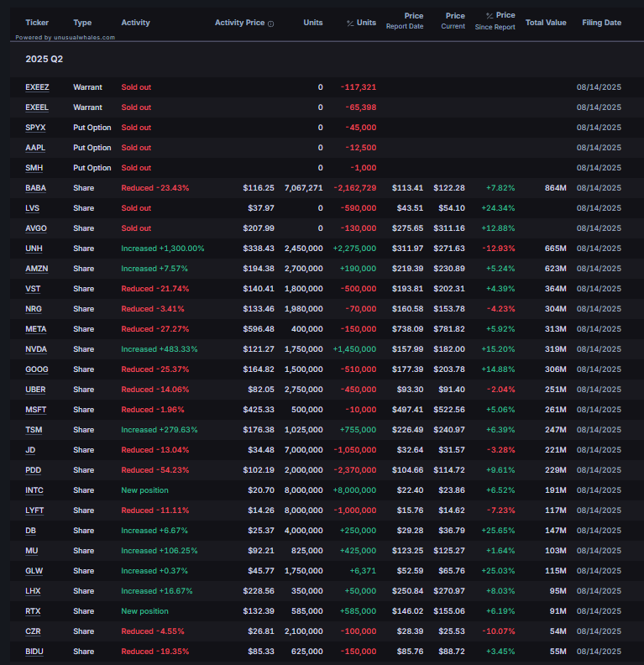The width and height of the screenshot is (644, 665).
Task: Click the 864M total value cell
Action: [555, 188]
